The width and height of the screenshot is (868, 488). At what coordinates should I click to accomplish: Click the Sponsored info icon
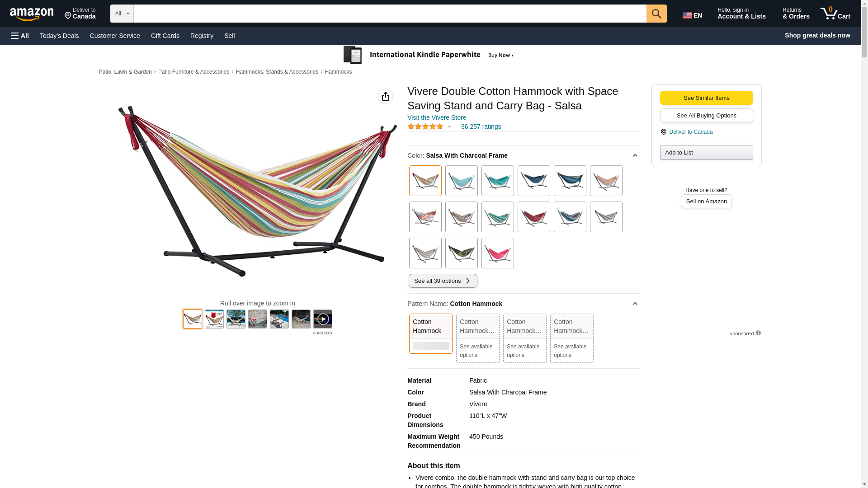(758, 333)
